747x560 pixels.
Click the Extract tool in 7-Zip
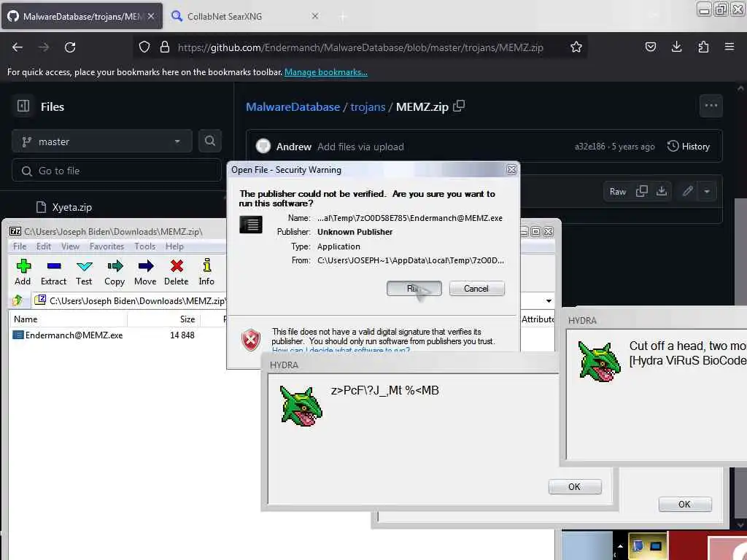53,272
